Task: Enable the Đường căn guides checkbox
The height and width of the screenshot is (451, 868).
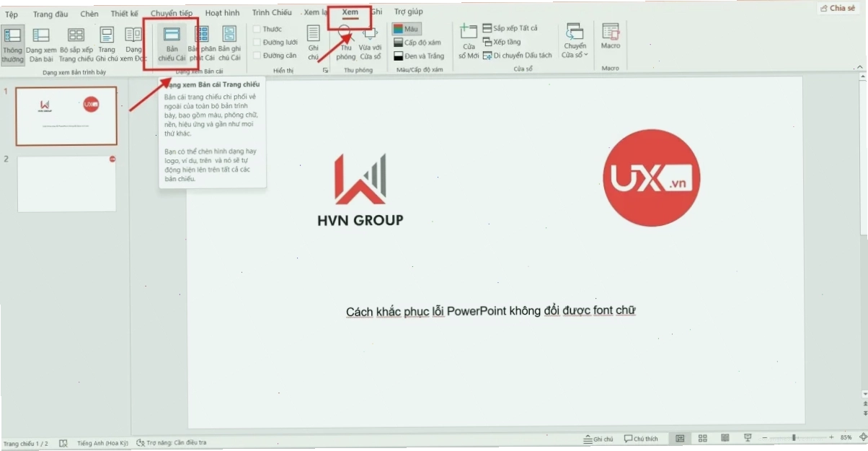Action: point(257,56)
